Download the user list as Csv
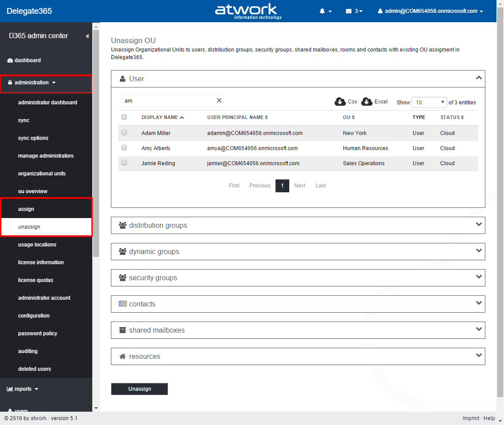This screenshot has width=504, height=425. click(346, 102)
